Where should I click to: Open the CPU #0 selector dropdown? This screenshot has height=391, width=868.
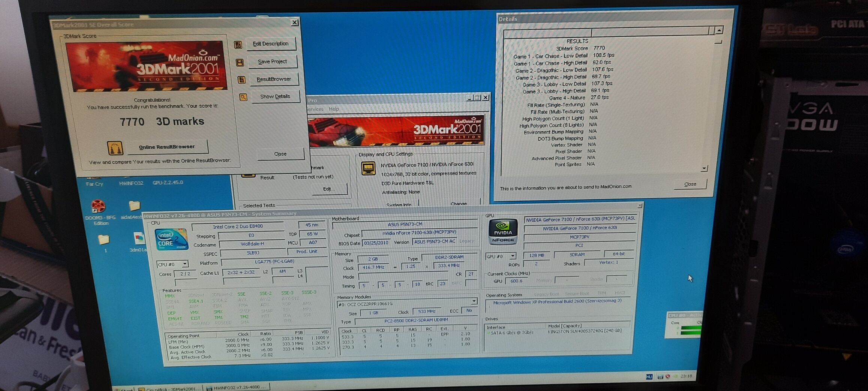(185, 264)
